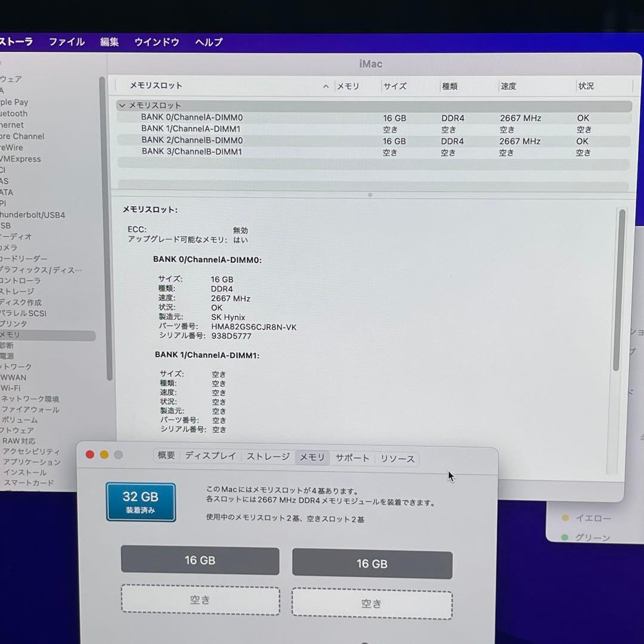This screenshot has width=644, height=644.
Task: Collapse the メモリスロット disclosure triangle
Action: pyautogui.click(x=123, y=106)
